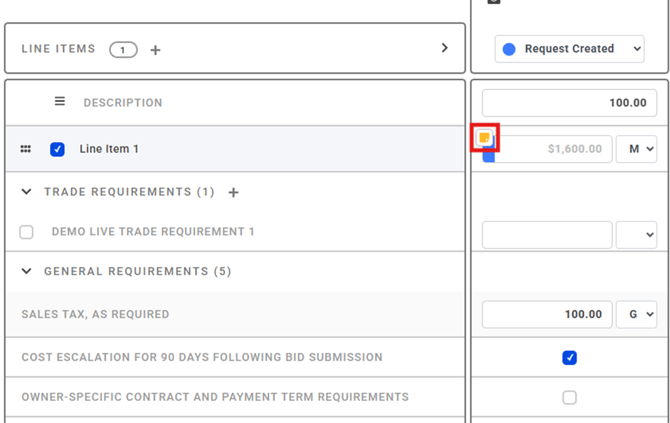Uncheck the Line Item 1 checkbox
The height and width of the screenshot is (423, 670).
pos(57,149)
